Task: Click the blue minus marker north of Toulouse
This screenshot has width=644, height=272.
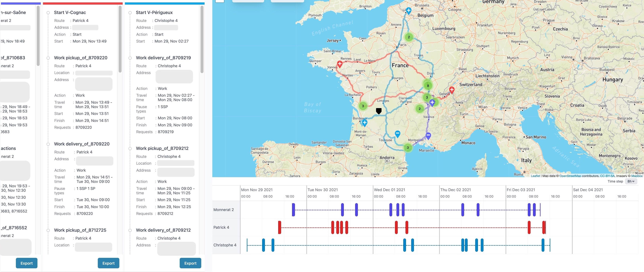Action: [x=398, y=134]
